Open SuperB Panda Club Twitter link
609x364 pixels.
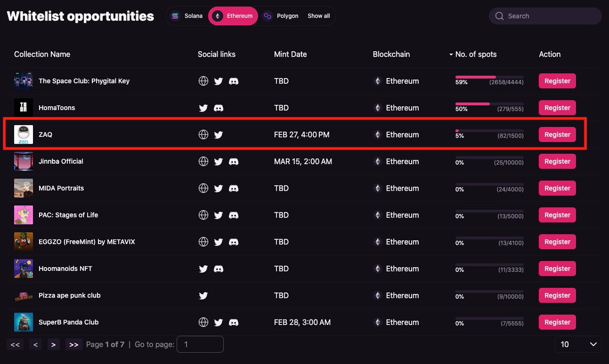[x=219, y=322]
